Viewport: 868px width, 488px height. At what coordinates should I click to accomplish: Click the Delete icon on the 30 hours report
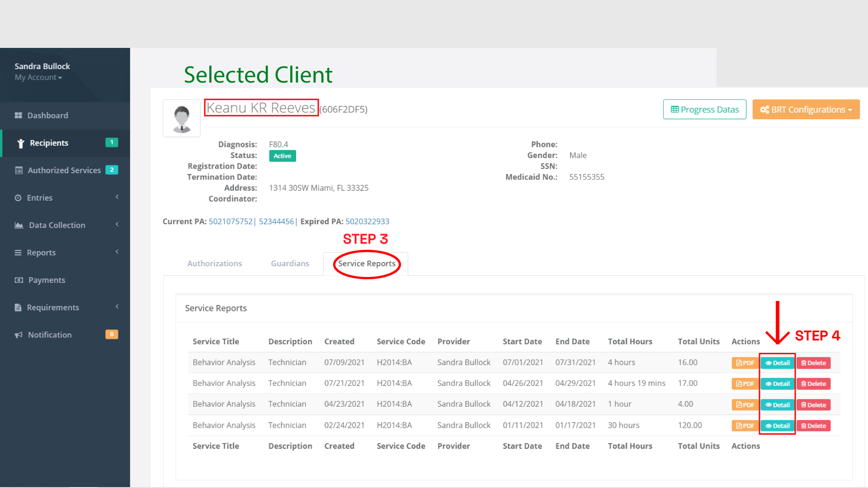click(x=813, y=425)
